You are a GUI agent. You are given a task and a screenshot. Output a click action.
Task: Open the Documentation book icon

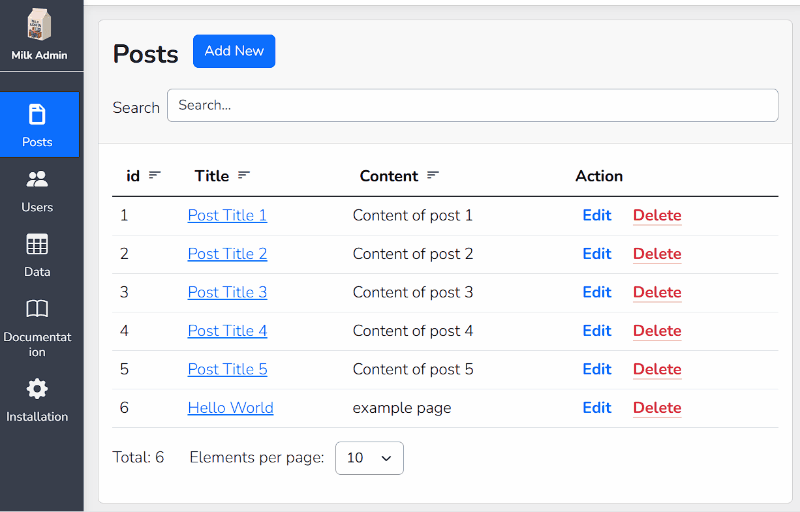pyautogui.click(x=37, y=309)
